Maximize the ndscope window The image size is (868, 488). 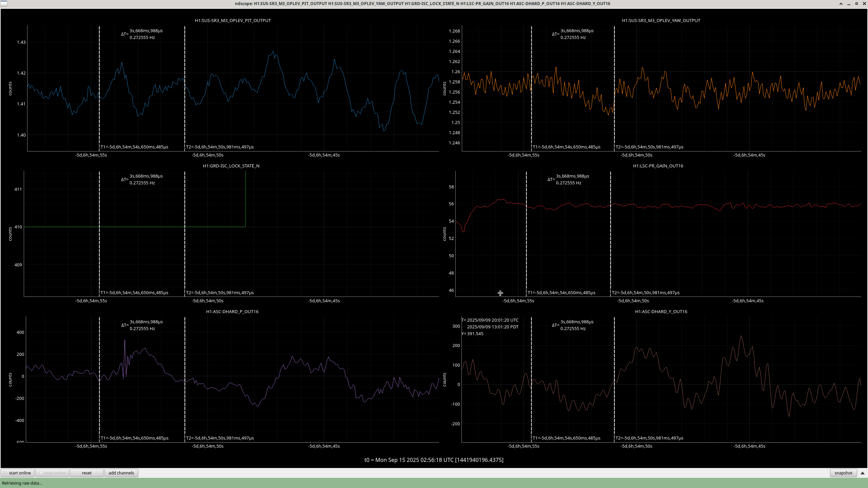(856, 4)
